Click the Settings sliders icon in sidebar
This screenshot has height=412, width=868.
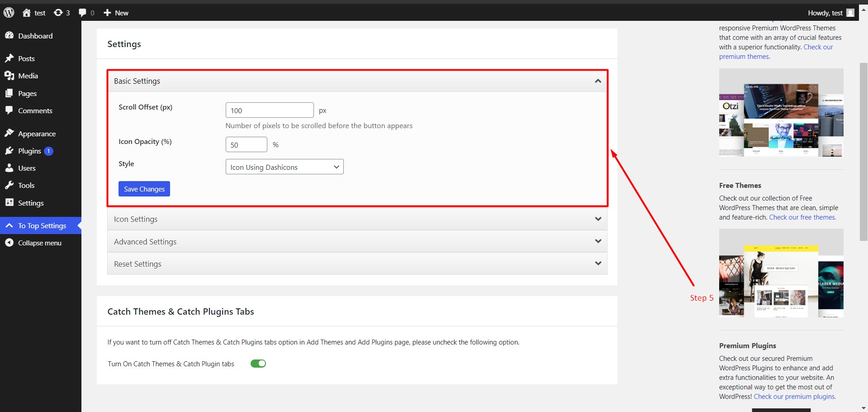pos(9,202)
